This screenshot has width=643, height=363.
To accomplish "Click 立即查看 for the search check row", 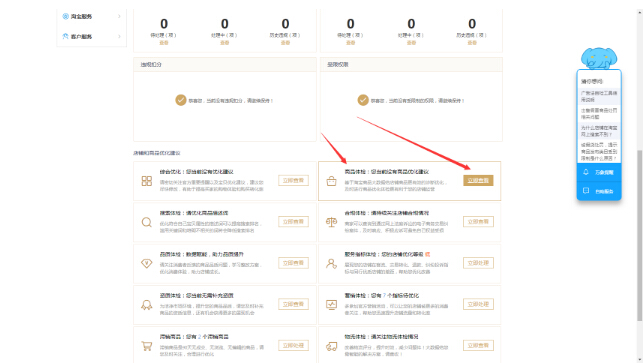I will [x=293, y=221].
